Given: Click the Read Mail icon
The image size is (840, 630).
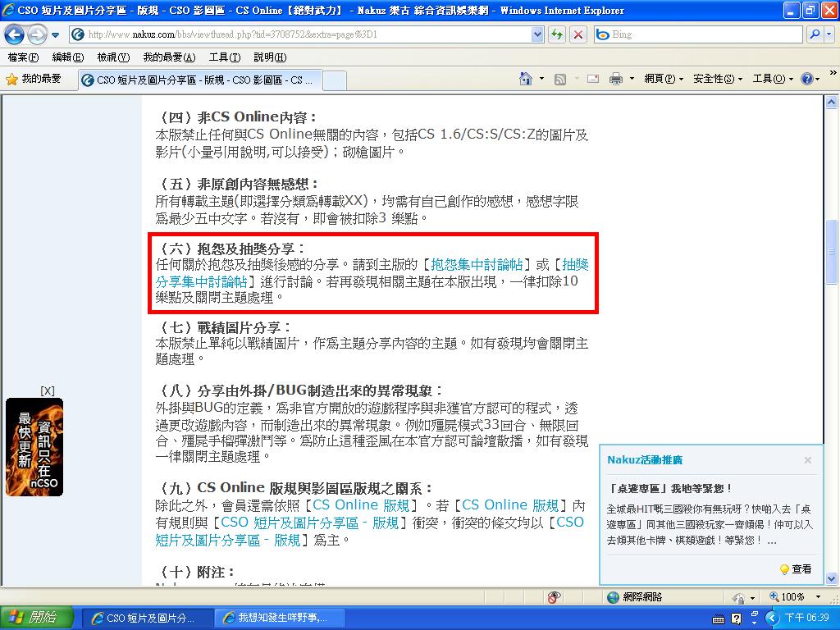Looking at the screenshot, I should pos(592,80).
